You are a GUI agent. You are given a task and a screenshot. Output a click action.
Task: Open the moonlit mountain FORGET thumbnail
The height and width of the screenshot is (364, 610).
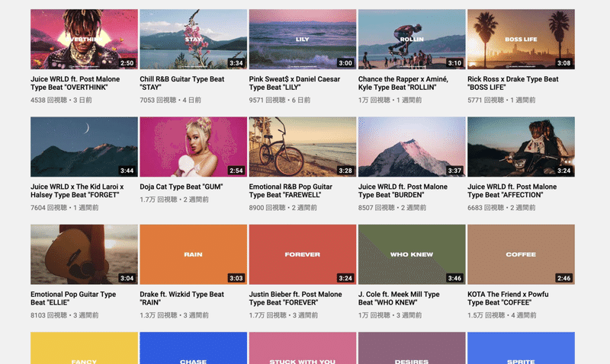(x=84, y=147)
